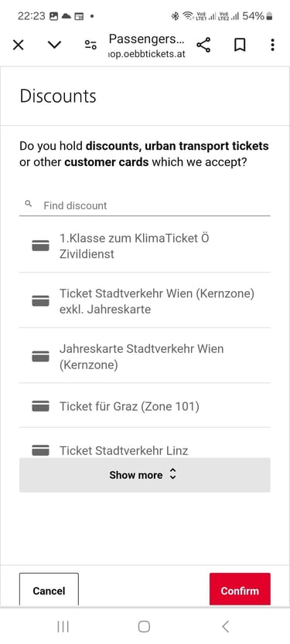Cancel the discount selection
290x644 pixels.
(49, 589)
